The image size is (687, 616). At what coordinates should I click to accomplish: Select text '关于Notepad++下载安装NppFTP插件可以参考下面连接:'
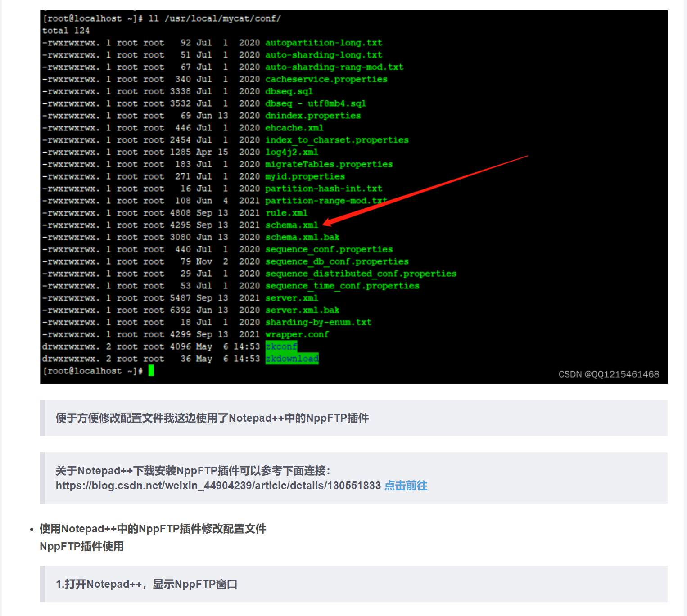193,471
